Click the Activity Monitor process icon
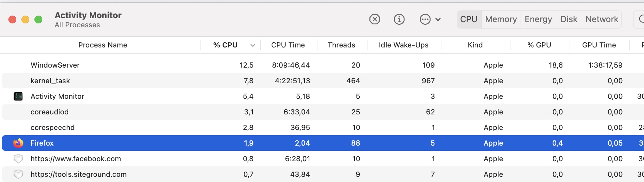 click(x=18, y=96)
